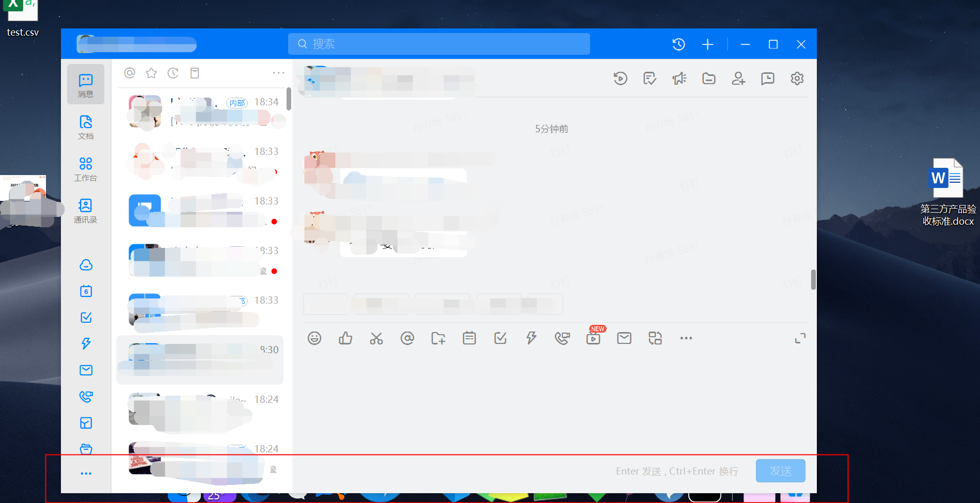Open the cloud drive icon in sidebar

point(86,265)
